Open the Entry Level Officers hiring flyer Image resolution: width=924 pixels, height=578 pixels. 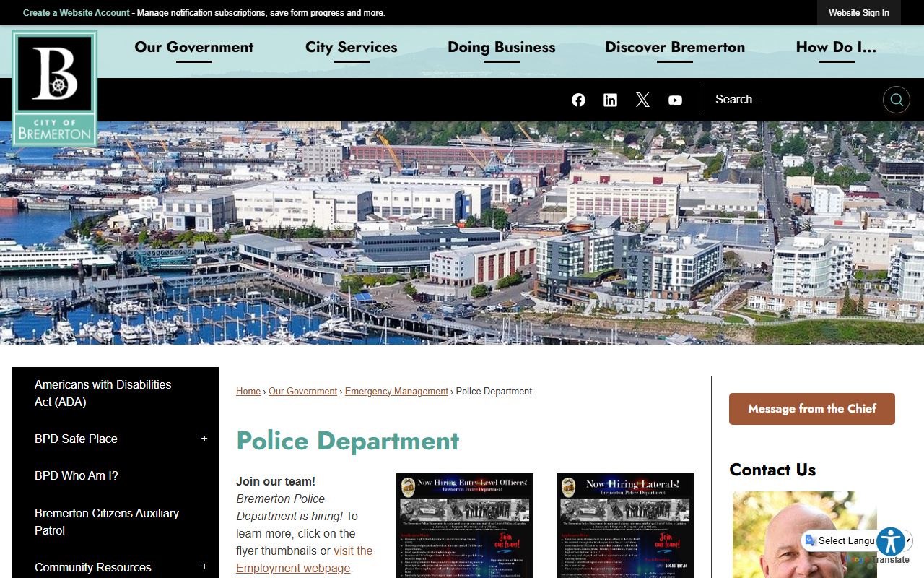[x=465, y=526]
